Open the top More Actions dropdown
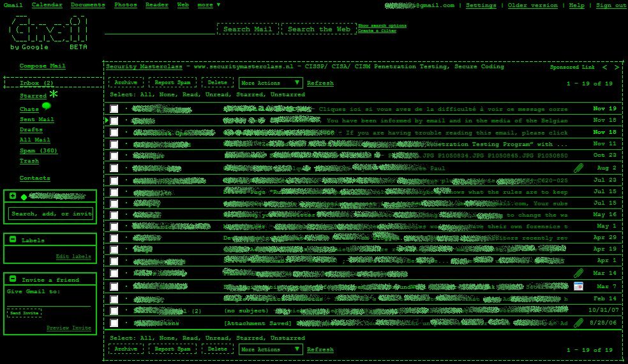628x364 pixels. tap(271, 83)
